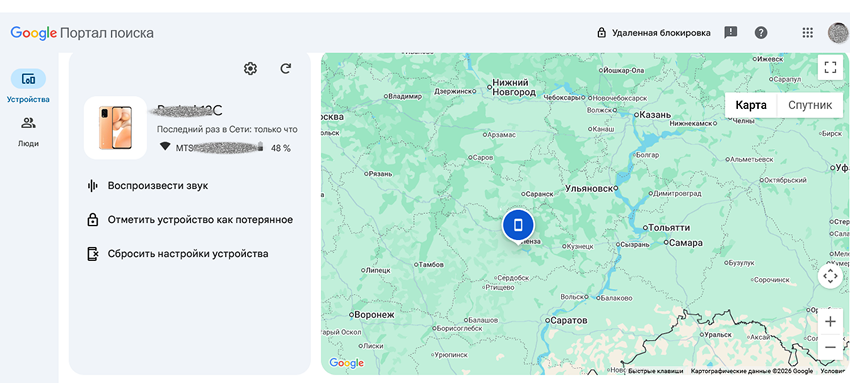Click the Удаленная блокировка link
The height and width of the screenshot is (383, 850).
point(653,33)
